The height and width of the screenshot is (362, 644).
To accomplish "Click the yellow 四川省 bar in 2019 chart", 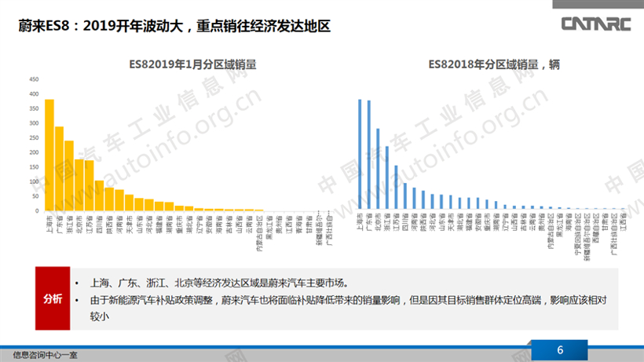I will coord(100,196).
